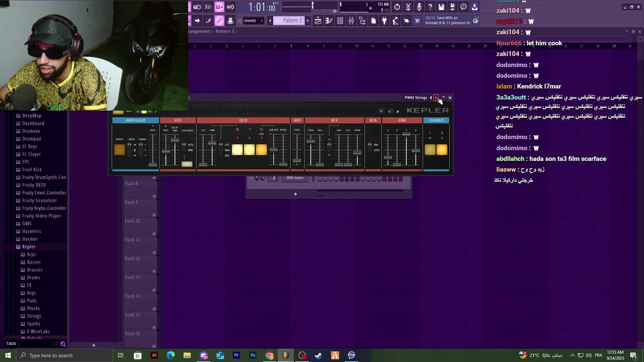Click the Windows Start button
644x362 pixels.
pos(8,355)
